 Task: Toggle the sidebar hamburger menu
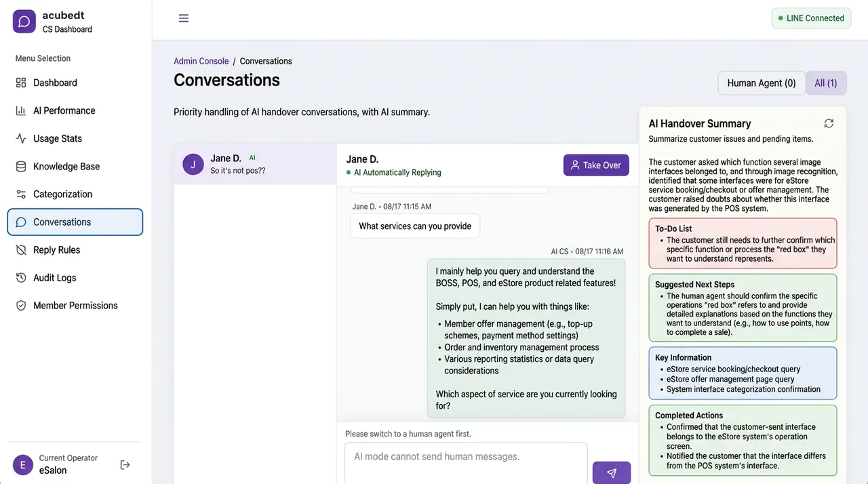pyautogui.click(x=184, y=18)
